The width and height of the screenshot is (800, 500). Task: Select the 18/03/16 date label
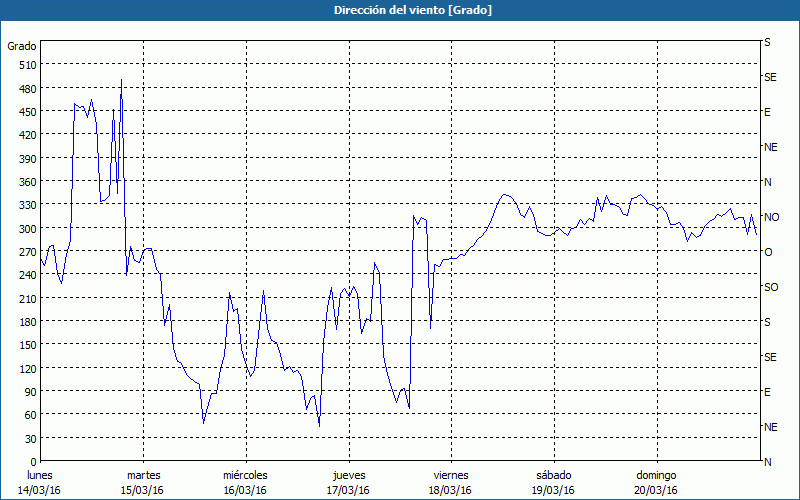[x=450, y=490]
